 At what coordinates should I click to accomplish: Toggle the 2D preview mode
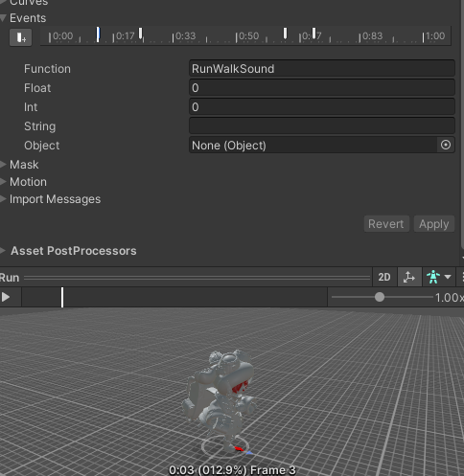(x=384, y=277)
